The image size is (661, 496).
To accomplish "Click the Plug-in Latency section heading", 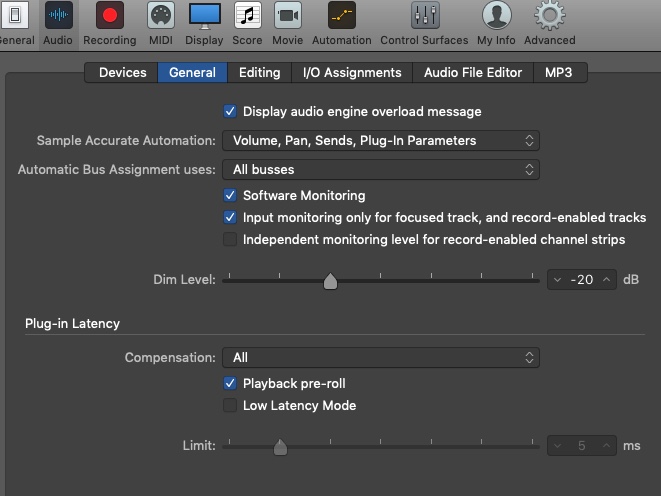I will pos(73,324).
